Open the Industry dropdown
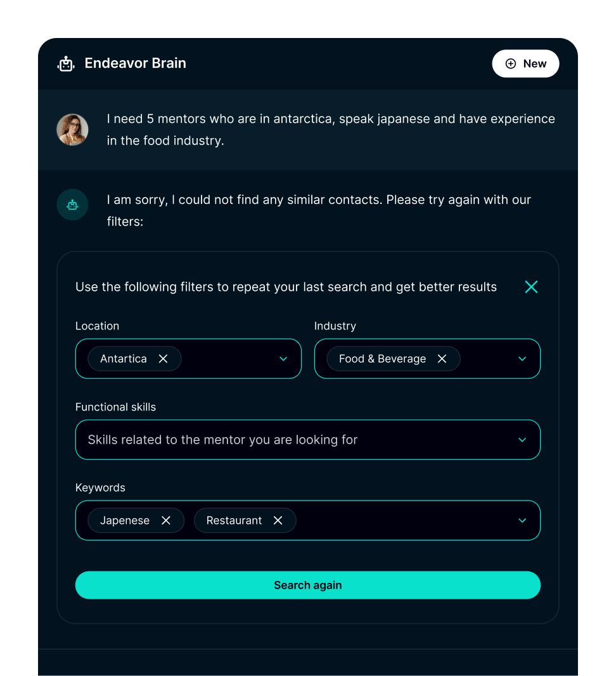Screen dimensions: 616x676 click(x=522, y=359)
